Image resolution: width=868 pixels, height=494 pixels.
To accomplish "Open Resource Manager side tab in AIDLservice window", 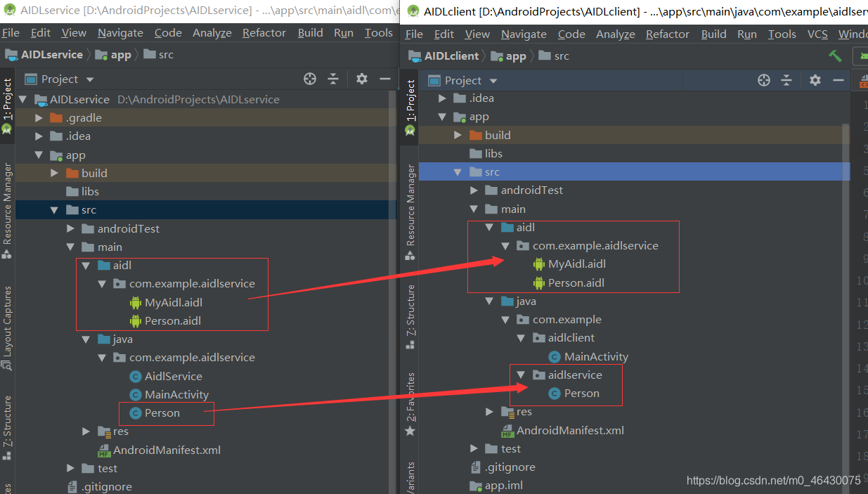I will 7,211.
